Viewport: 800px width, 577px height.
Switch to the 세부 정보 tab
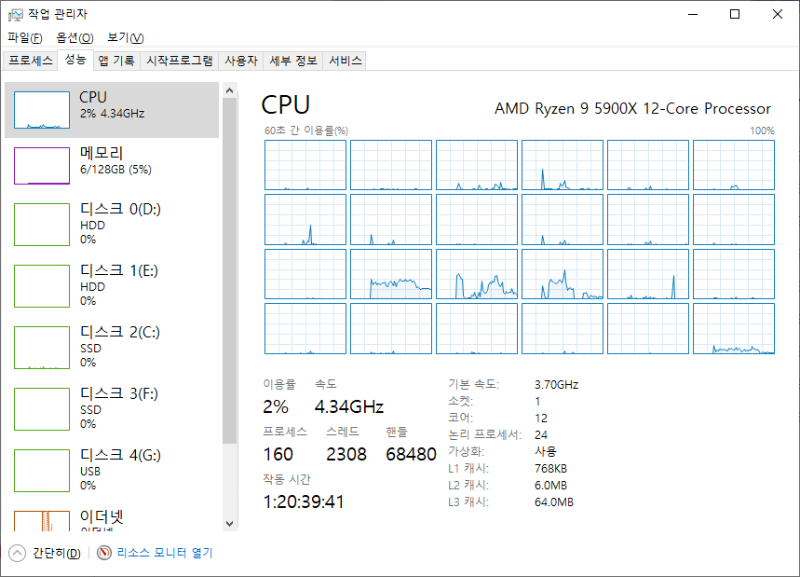coord(293,61)
